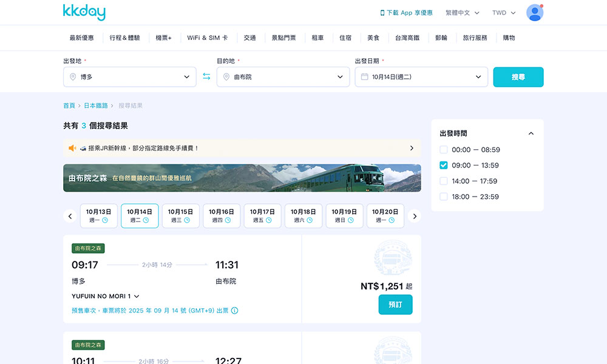Viewport: 607px width, 364px height.
Task: Open the user profile avatar
Action: coord(535,13)
